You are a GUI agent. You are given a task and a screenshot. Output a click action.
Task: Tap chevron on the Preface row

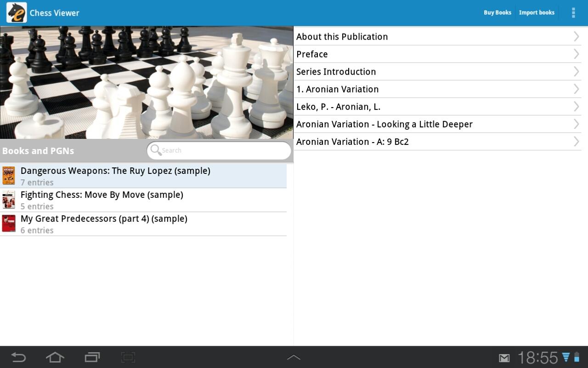[576, 54]
